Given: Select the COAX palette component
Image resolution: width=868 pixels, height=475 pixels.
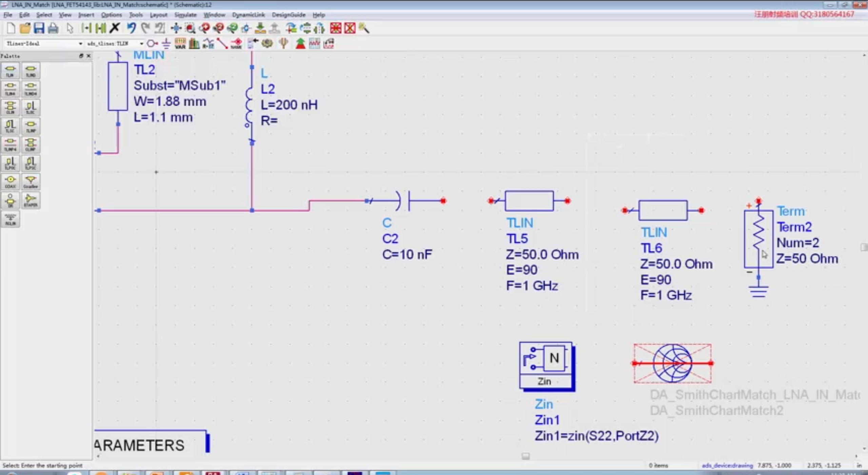Looking at the screenshot, I should [x=10, y=182].
